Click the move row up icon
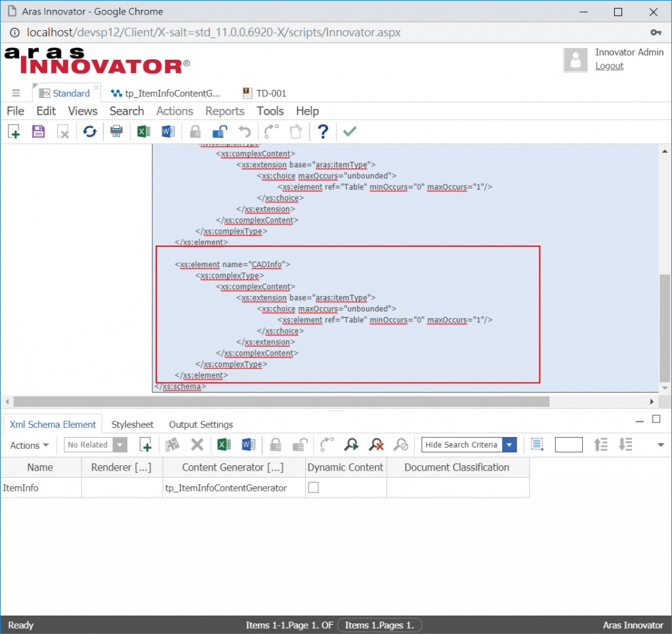The height and width of the screenshot is (634, 672). coord(601,444)
